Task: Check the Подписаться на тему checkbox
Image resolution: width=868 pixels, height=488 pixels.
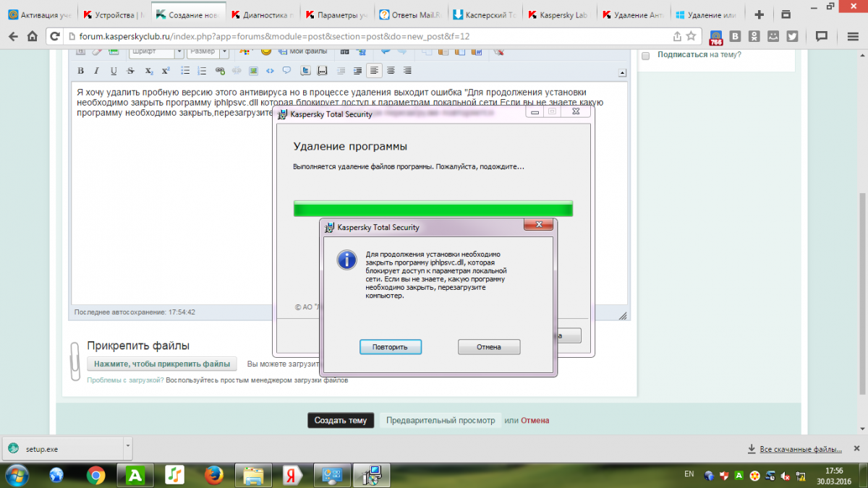Action: [x=646, y=55]
